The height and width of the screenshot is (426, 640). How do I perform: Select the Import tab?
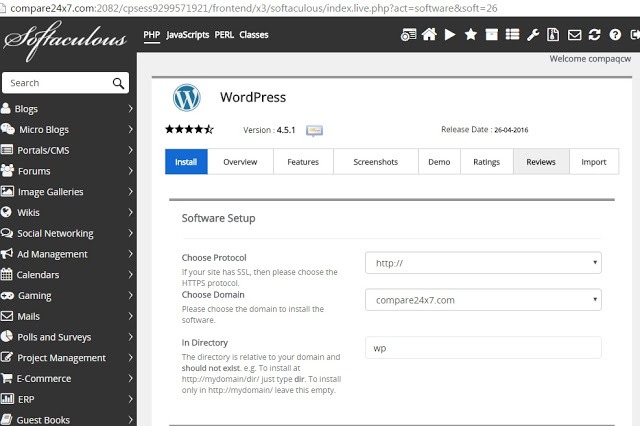point(593,162)
